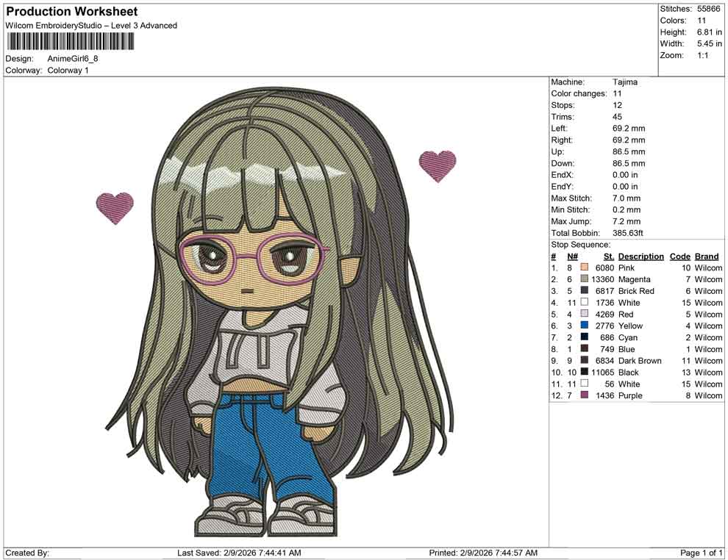The height and width of the screenshot is (560, 728).
Task: Select the Dark Brown thread chip
Action: pyautogui.click(x=585, y=361)
